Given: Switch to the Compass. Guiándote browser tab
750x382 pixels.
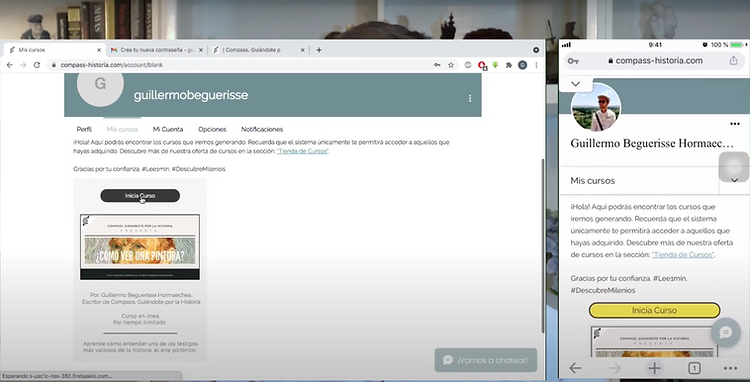Looking at the screenshot, I should pos(258,50).
